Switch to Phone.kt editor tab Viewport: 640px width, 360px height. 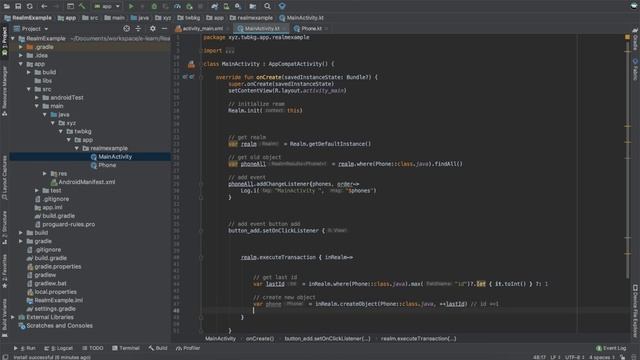pos(311,29)
